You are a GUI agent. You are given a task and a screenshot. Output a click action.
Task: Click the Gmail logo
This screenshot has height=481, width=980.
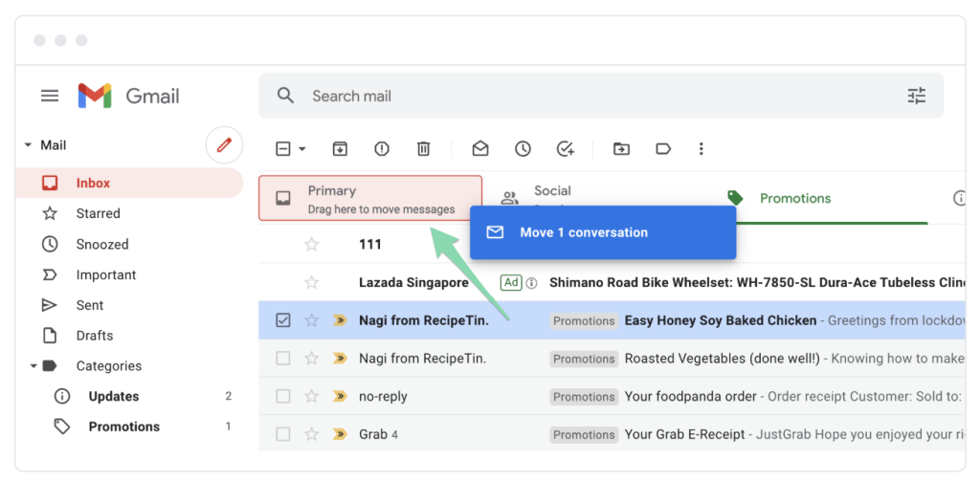[128, 96]
